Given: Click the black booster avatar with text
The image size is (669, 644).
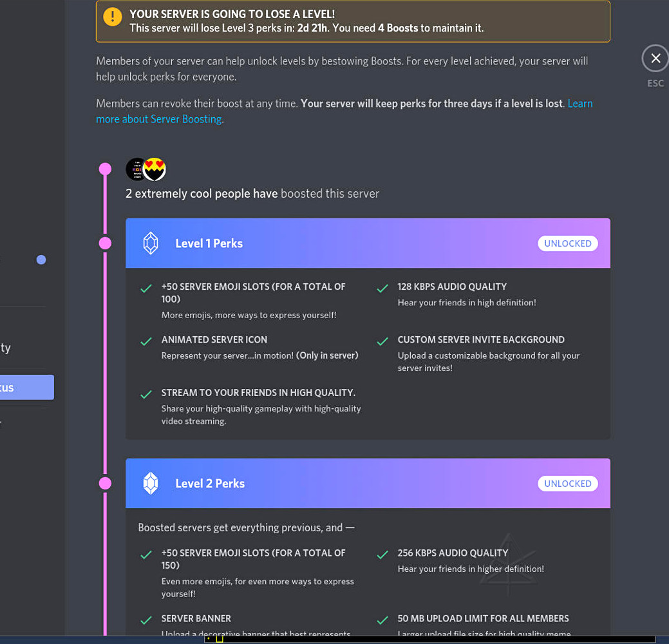Looking at the screenshot, I should [x=136, y=169].
